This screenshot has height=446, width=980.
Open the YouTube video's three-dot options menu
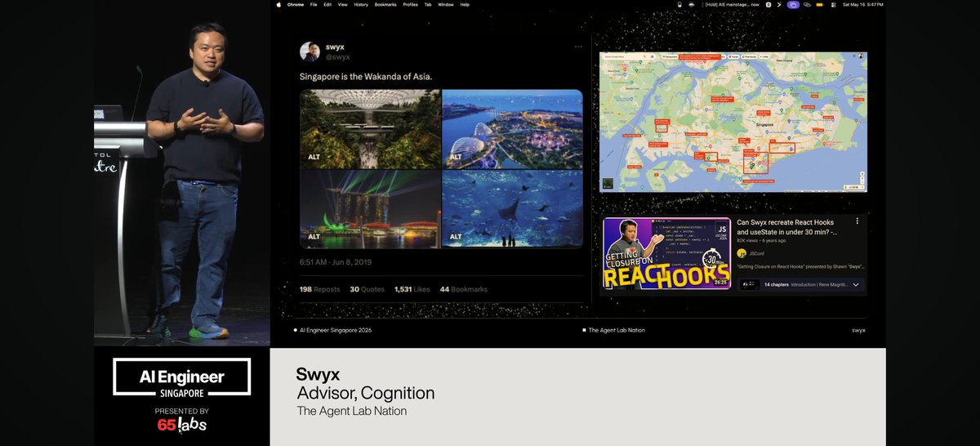click(857, 221)
